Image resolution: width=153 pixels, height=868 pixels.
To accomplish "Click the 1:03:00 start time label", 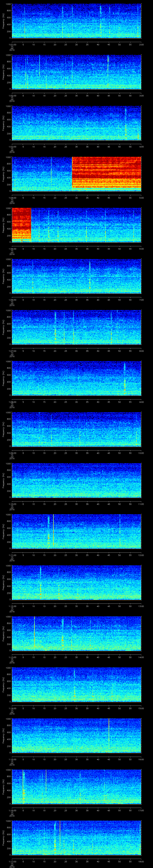I will [x=12, y=147].
